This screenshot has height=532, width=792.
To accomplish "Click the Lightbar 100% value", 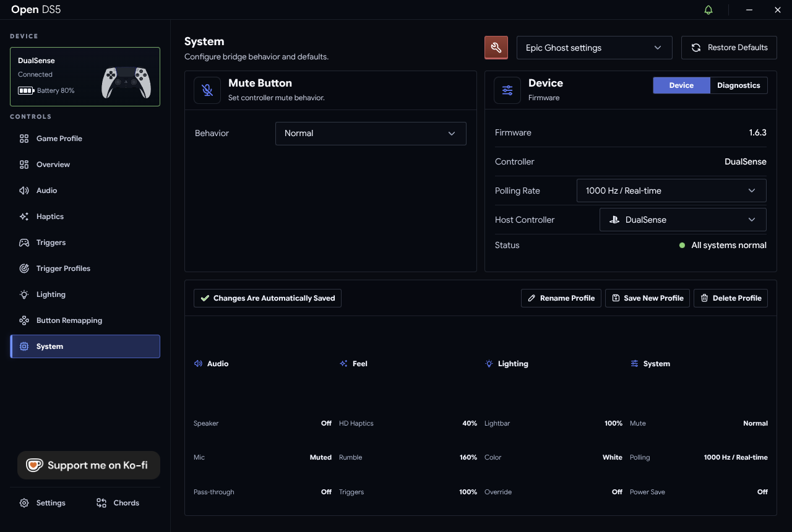I will click(613, 423).
